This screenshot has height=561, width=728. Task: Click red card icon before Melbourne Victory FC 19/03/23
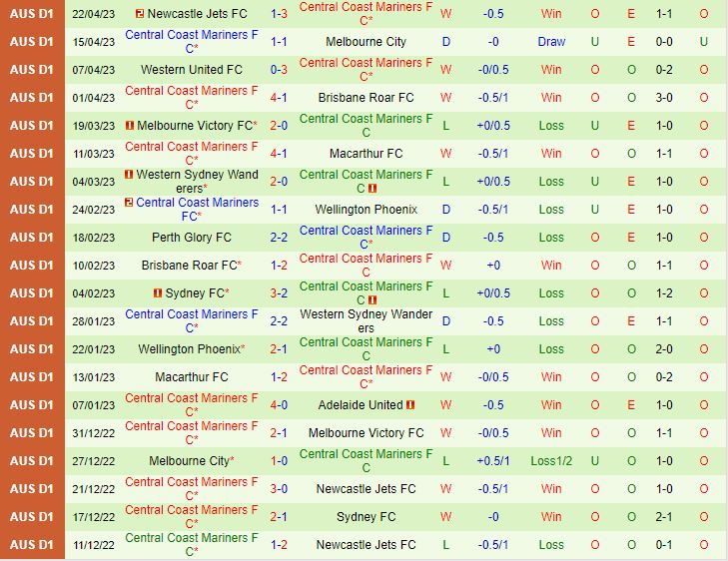tap(130, 126)
